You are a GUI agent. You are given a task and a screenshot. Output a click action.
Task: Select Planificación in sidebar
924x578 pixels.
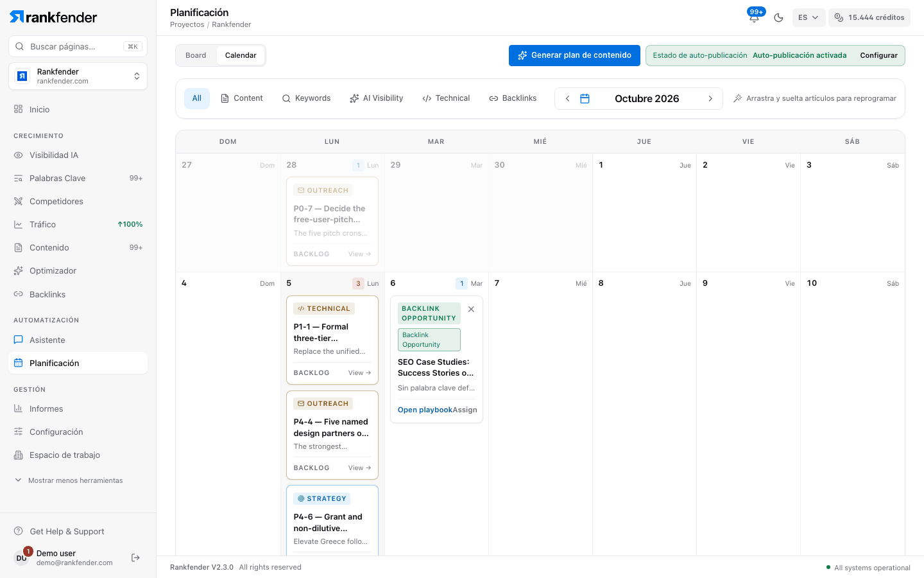(x=78, y=363)
